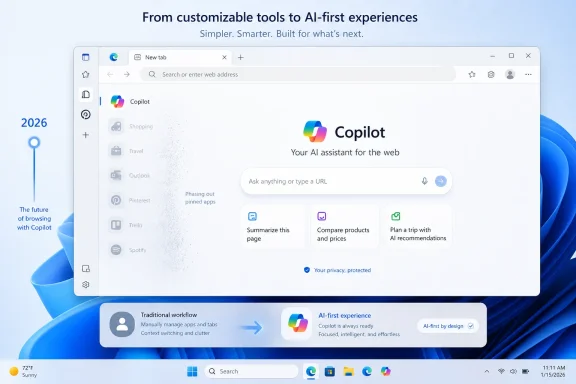The image size is (576, 384).
Task: Open the sidebar settings gear
Action: (86, 285)
